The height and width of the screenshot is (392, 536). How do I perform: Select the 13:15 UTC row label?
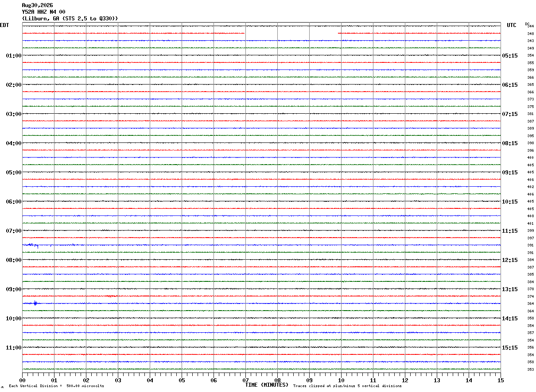pyautogui.click(x=509, y=289)
